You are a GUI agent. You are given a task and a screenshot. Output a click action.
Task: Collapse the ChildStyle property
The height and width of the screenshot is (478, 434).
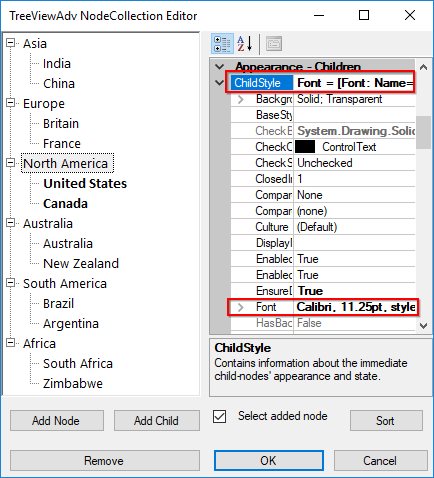coord(219,83)
